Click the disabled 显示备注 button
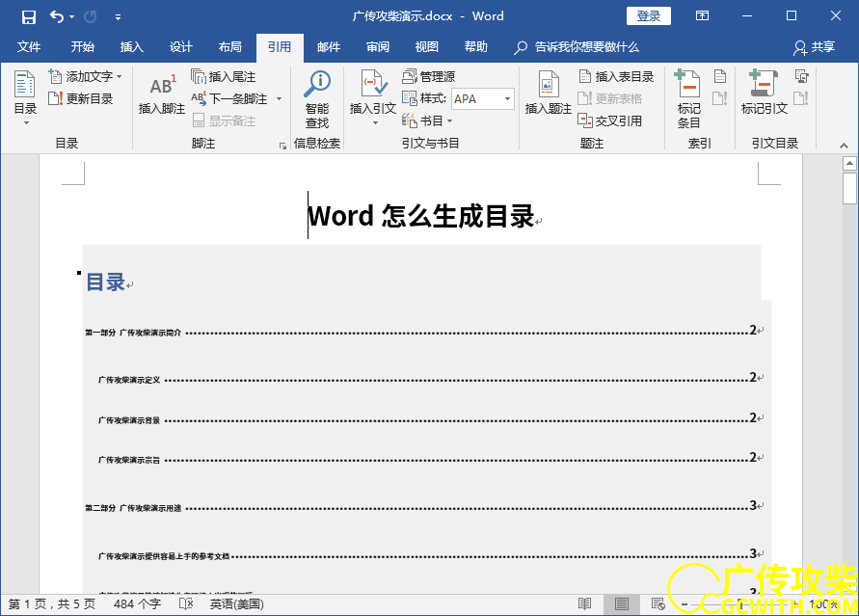This screenshot has width=859, height=616. point(224,121)
